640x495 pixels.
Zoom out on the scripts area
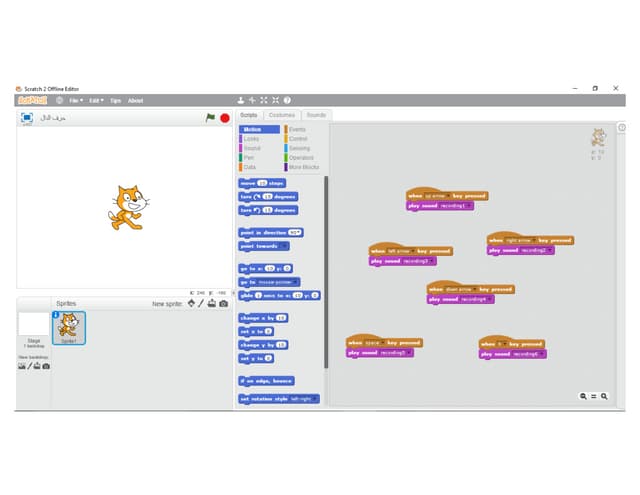point(582,396)
